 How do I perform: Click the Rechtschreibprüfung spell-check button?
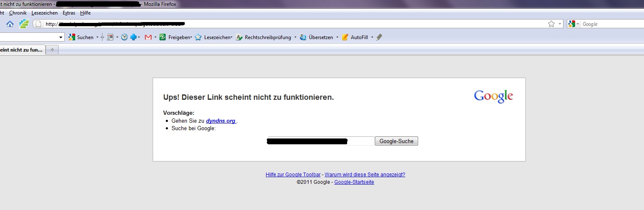tap(263, 37)
